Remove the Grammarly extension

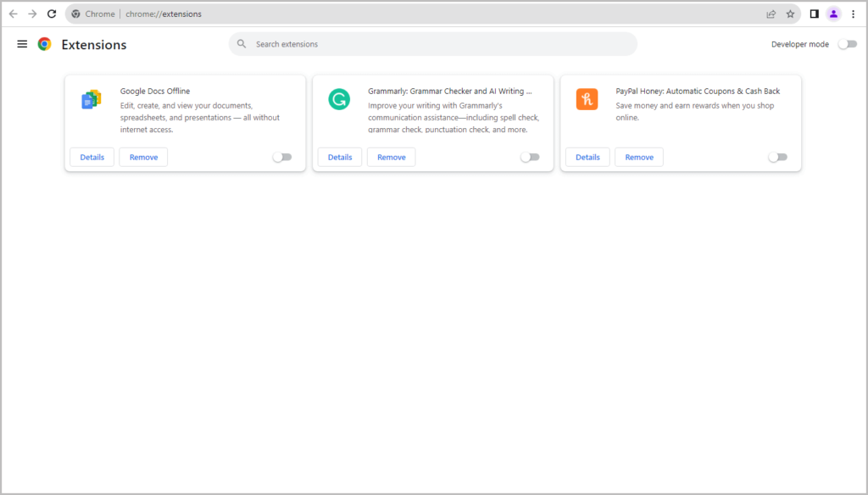(392, 158)
